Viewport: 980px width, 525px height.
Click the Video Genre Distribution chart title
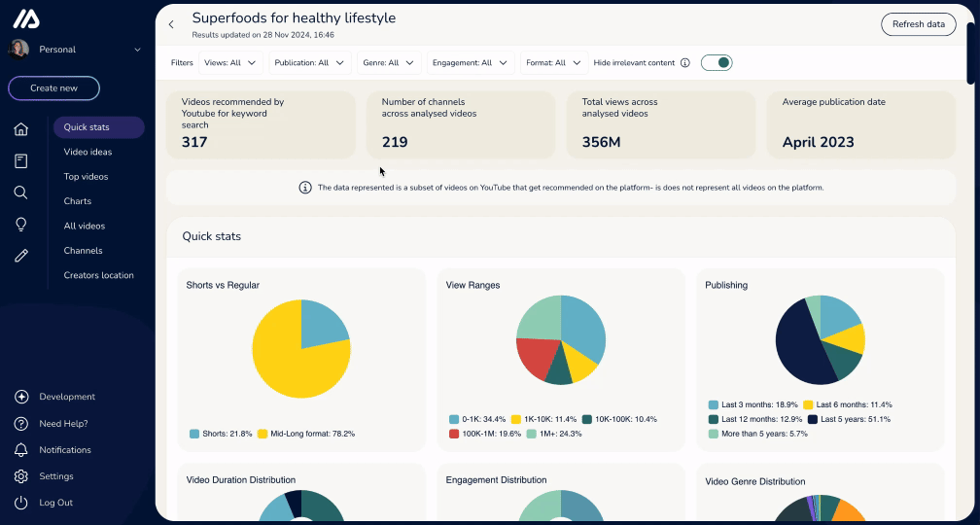[x=755, y=482]
